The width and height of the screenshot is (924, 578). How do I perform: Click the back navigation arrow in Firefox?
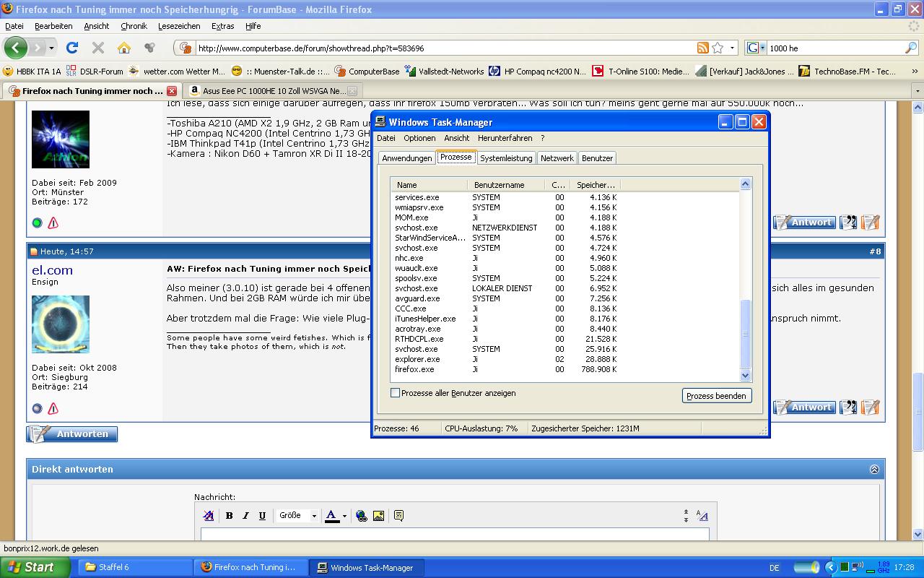pyautogui.click(x=16, y=48)
